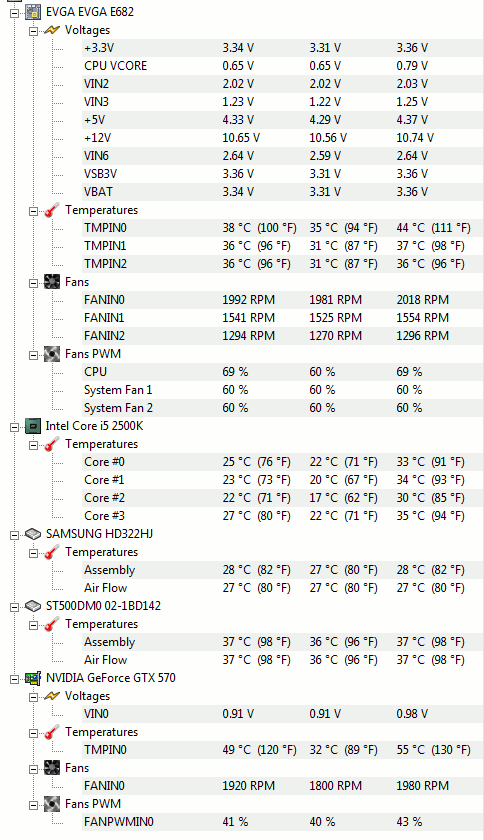Select the CPU VCORE voltage row
Screen dimensions: 484x840
coord(282,66)
